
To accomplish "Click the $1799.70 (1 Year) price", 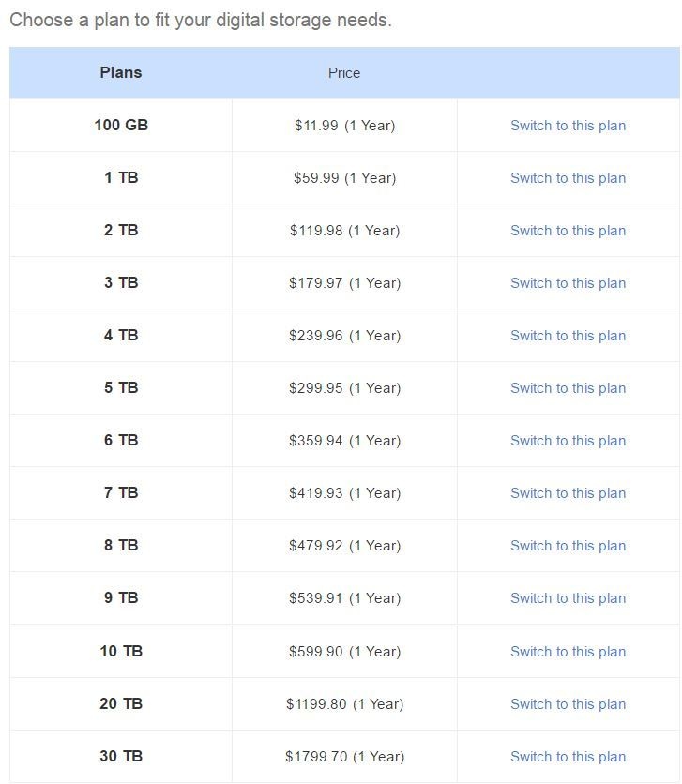I will click(344, 757).
